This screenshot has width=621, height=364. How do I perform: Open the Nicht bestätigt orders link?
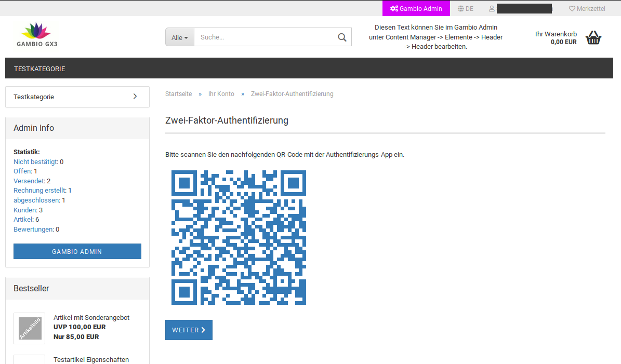click(35, 162)
